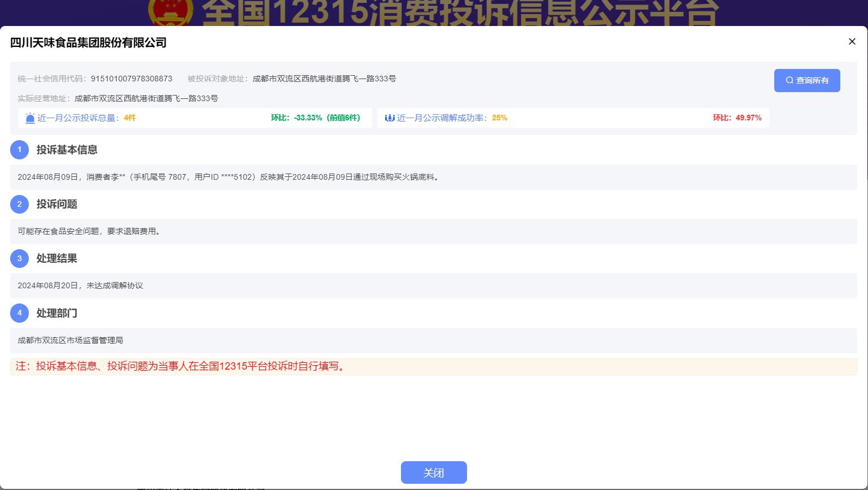The height and width of the screenshot is (490, 868).
Task: Click the alarm bell icon beside 近一月公示投诉总量
Action: 30,118
